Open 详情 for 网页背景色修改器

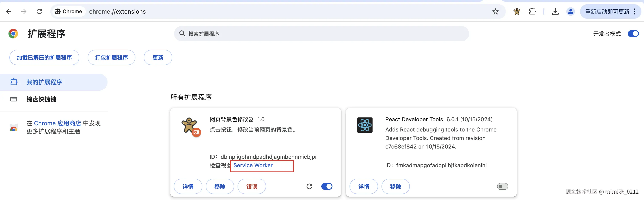(188, 186)
